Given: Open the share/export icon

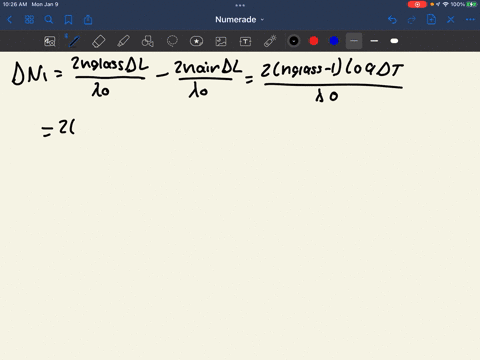Looking at the screenshot, I should [x=88, y=20].
